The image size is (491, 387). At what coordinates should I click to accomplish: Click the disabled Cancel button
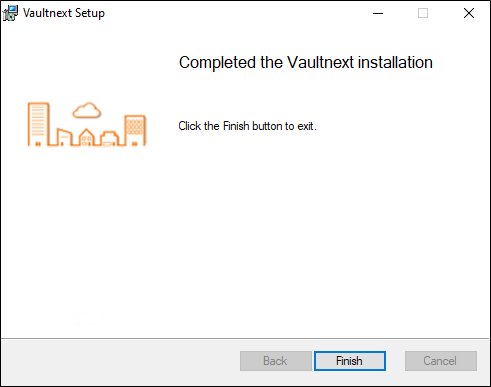coord(441,361)
